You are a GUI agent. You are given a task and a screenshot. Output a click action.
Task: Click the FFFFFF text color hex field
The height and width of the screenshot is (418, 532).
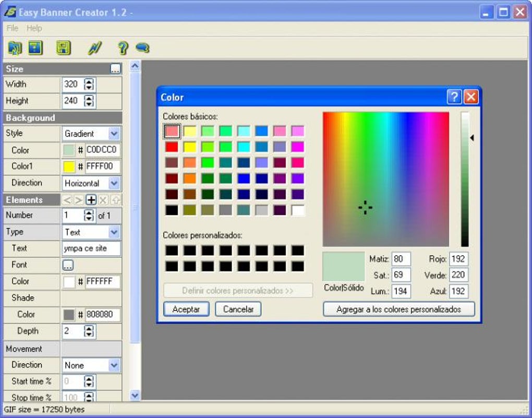pos(102,281)
